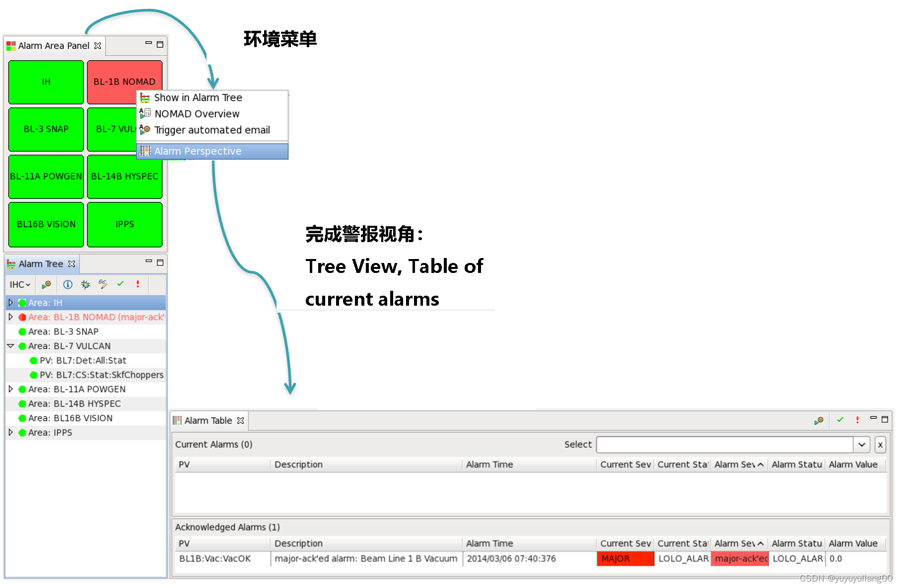The width and height of the screenshot is (900, 588).
Task: Close the Alarm Tree tab
Action: [71, 264]
